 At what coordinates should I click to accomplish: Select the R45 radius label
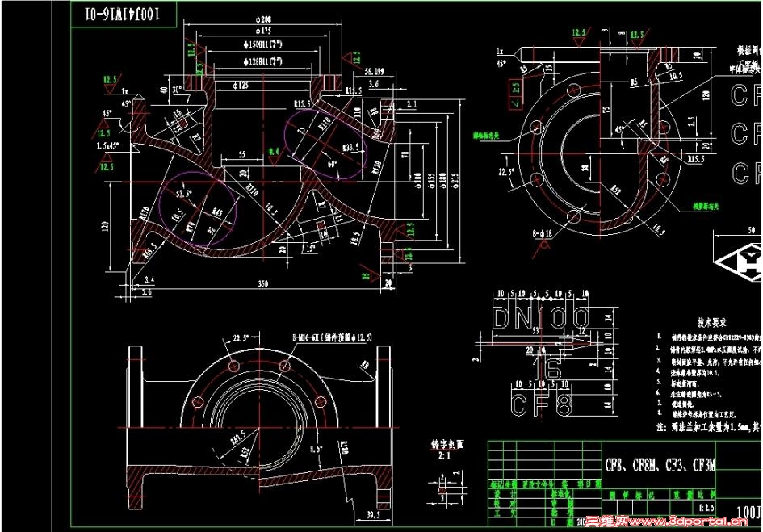[217, 212]
